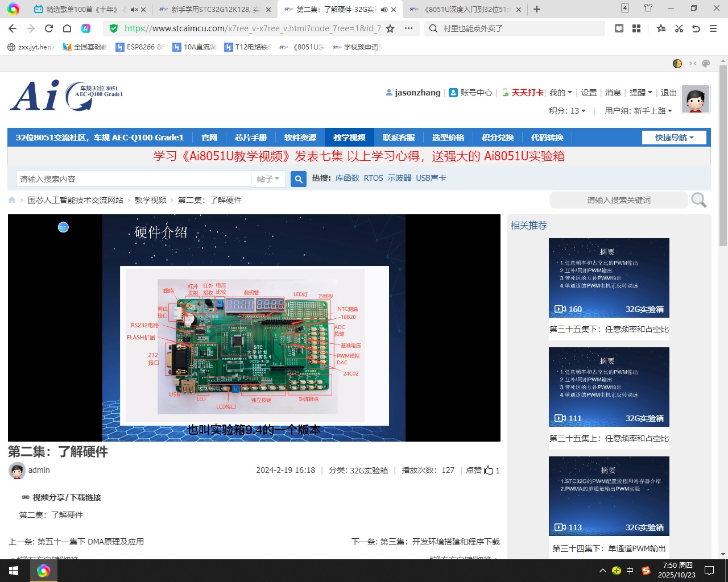Open the 联系客服 nav item
The height and width of the screenshot is (582, 728).
[x=399, y=138]
